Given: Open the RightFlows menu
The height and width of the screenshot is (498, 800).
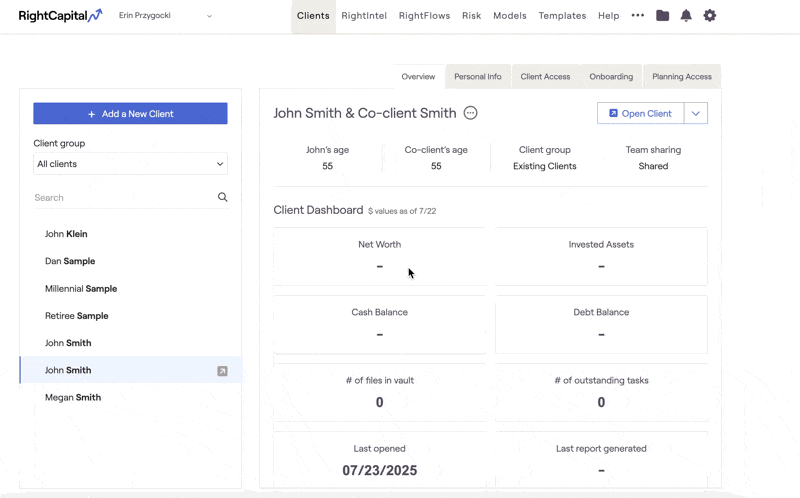Looking at the screenshot, I should pos(424,16).
